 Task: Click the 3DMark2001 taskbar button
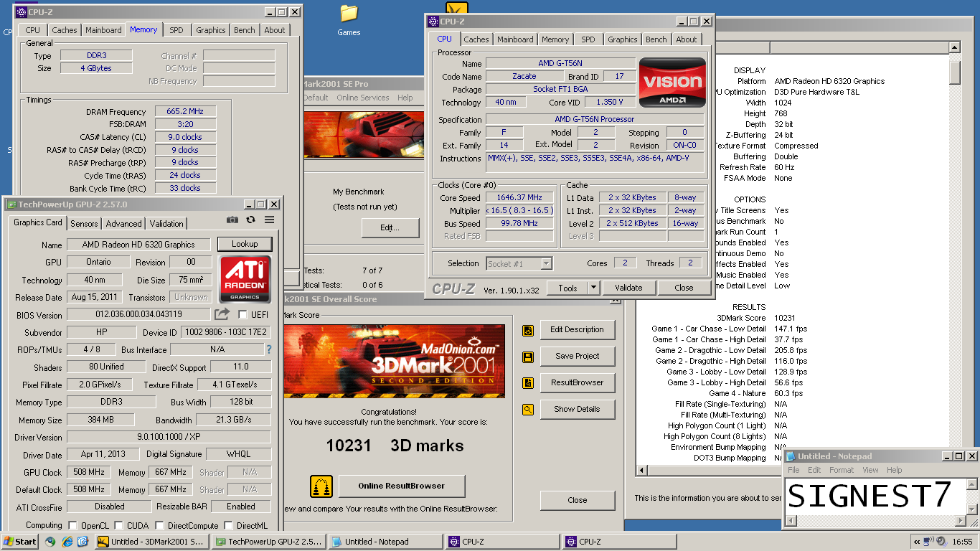151,542
